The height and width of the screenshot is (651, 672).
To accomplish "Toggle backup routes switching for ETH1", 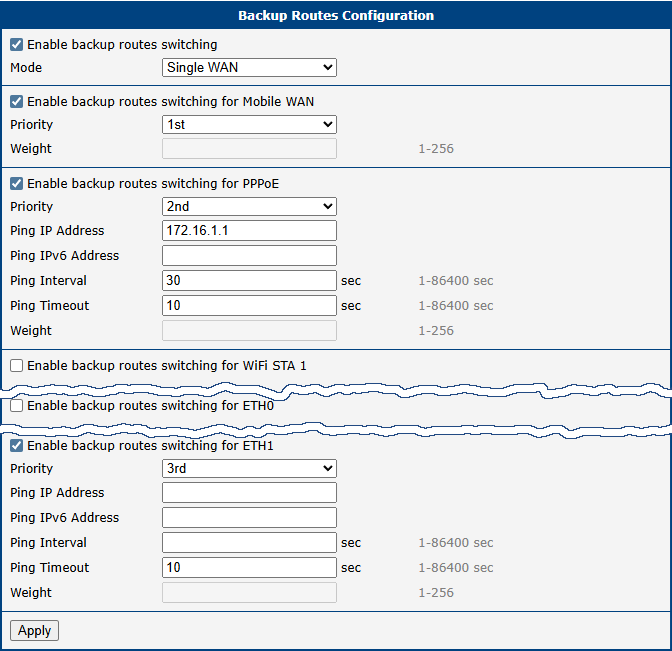I will pyautogui.click(x=16, y=446).
